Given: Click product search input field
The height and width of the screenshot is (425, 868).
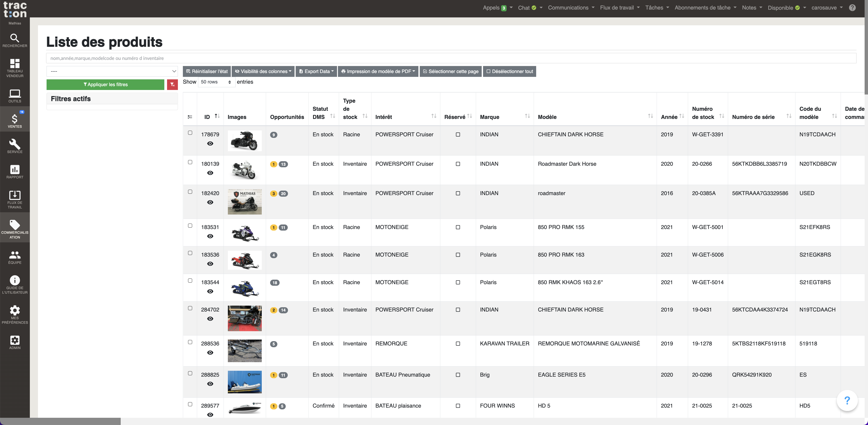Looking at the screenshot, I should [x=451, y=58].
